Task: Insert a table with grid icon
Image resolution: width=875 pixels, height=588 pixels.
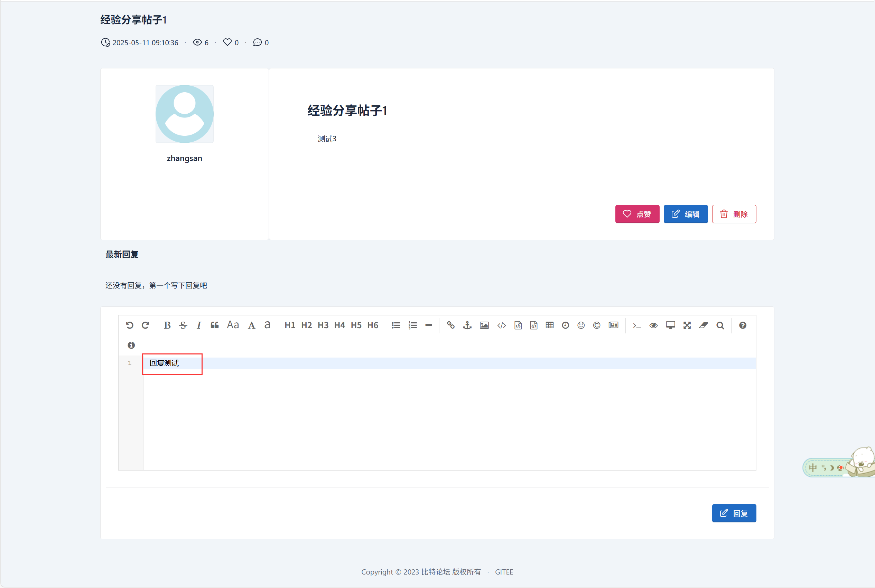Action: [x=550, y=325]
